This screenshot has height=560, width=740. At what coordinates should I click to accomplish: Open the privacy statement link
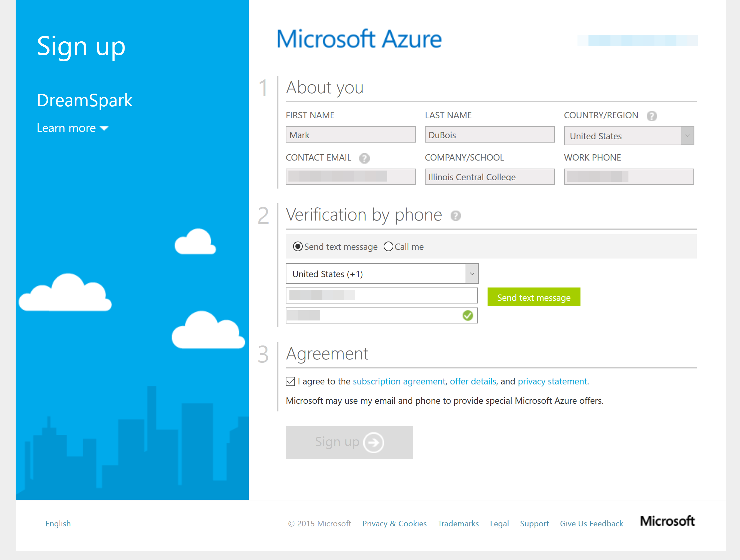pyautogui.click(x=552, y=381)
